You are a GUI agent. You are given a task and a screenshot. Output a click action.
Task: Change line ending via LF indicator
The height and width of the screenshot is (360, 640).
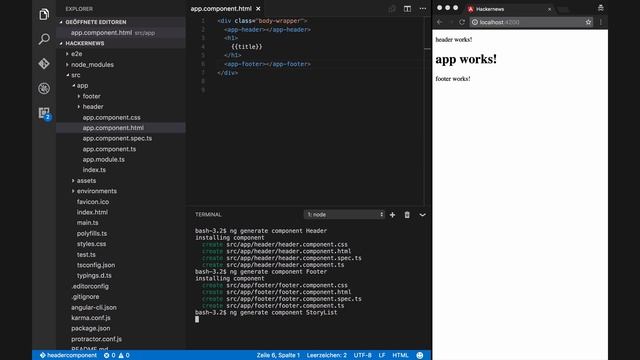tap(382, 355)
